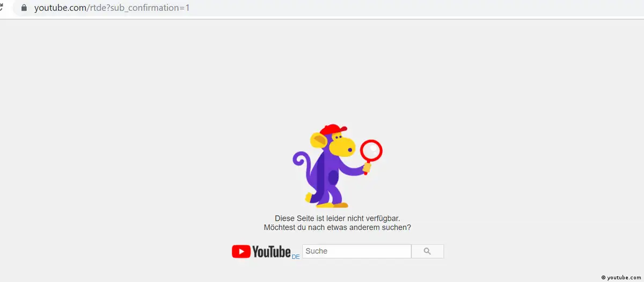The width and height of the screenshot is (644, 282).
Task: Focus the Suche search input field
Action: [x=356, y=251]
